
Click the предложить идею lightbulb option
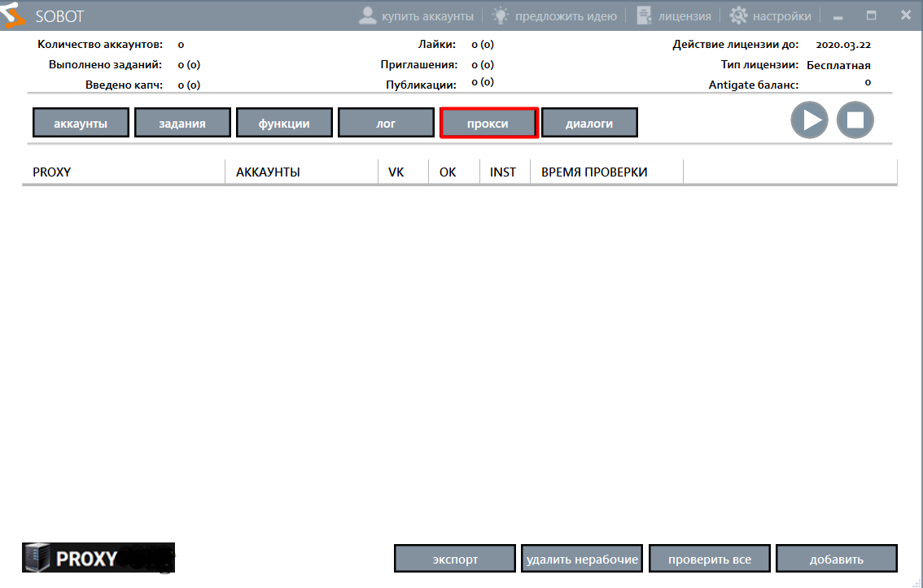(554, 15)
